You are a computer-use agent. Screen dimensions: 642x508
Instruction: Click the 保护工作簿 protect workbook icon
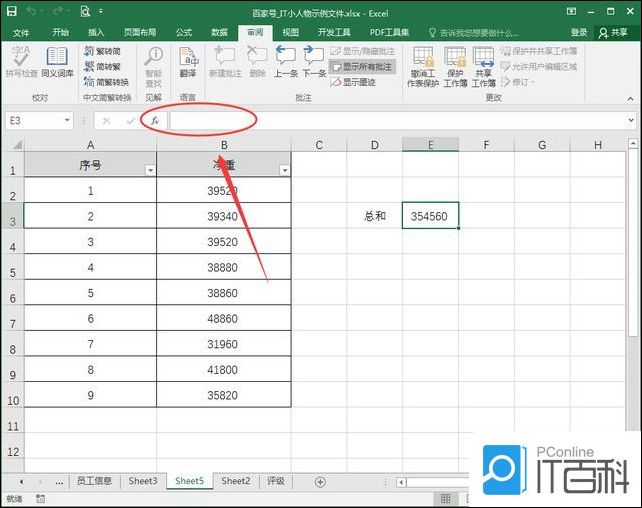coord(455,66)
